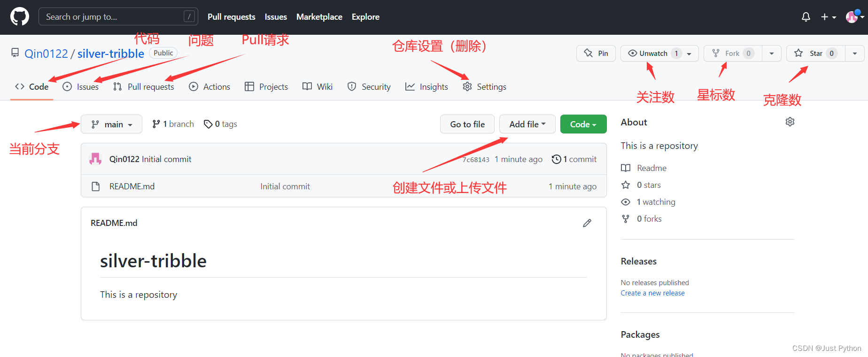Image resolution: width=868 pixels, height=357 pixels.
Task: Open Issues in top navigation bar
Action: coord(276,17)
